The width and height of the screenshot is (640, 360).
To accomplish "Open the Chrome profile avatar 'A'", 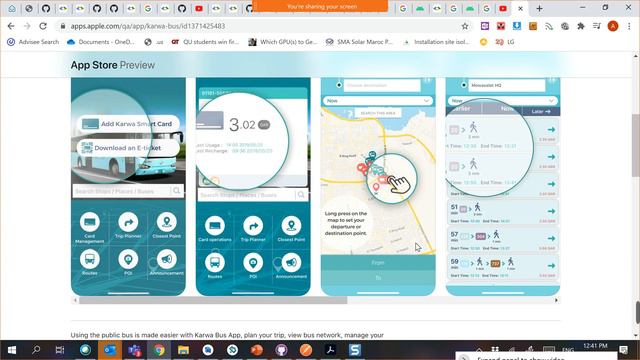I will (613, 26).
